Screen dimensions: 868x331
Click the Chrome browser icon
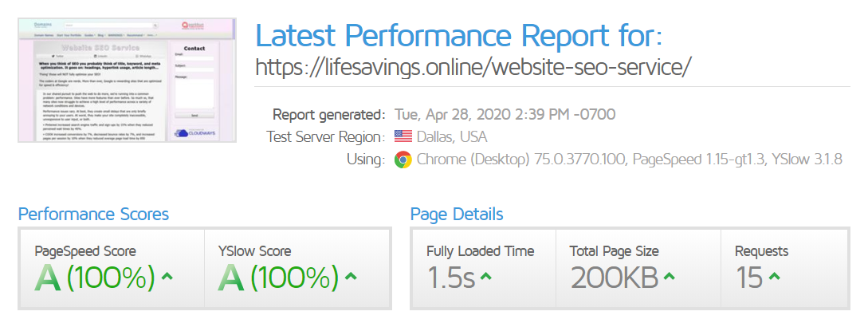click(403, 160)
